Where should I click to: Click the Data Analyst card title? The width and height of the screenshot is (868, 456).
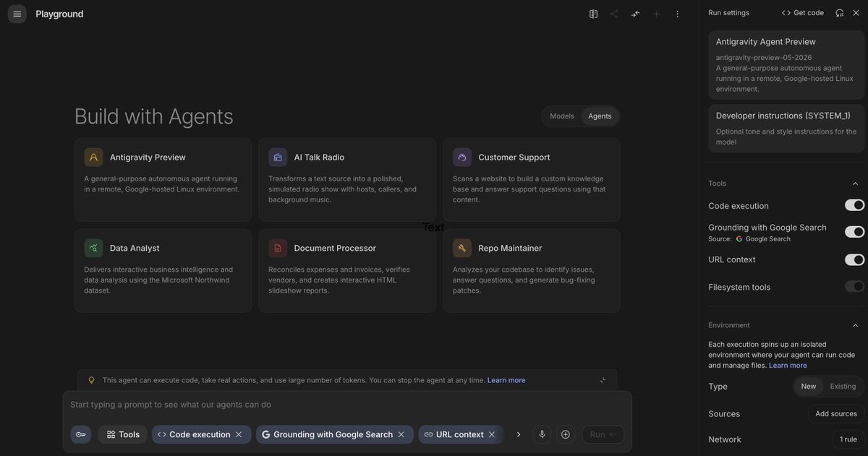[x=135, y=249]
